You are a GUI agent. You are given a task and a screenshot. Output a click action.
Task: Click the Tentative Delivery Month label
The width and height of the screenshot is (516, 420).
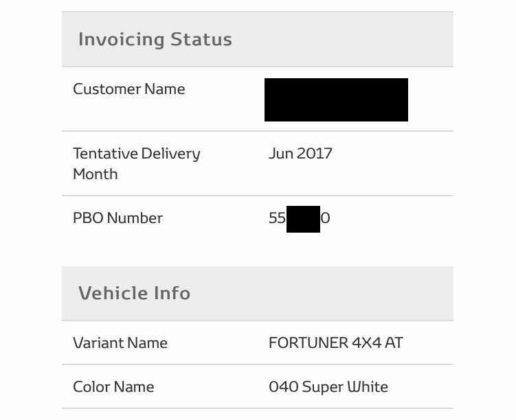[137, 163]
